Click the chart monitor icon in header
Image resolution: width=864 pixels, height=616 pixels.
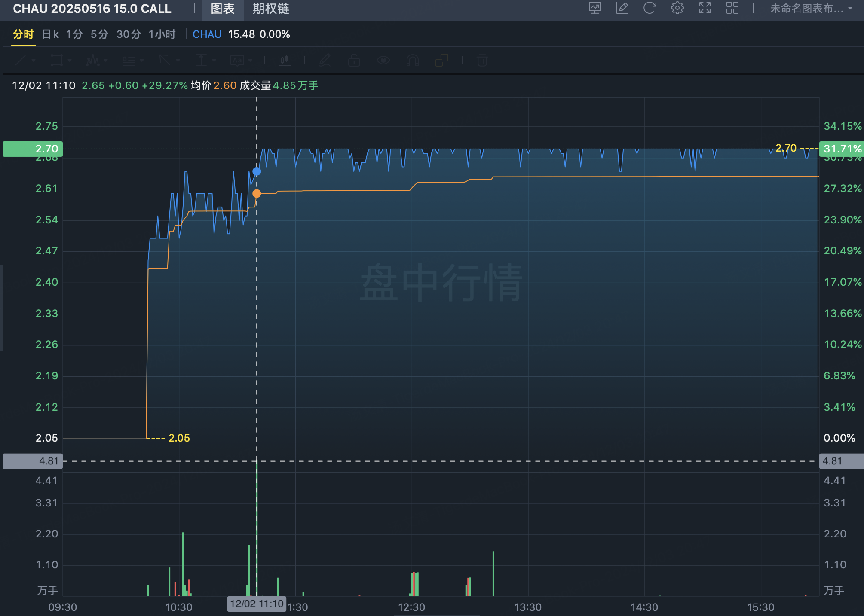pyautogui.click(x=595, y=8)
